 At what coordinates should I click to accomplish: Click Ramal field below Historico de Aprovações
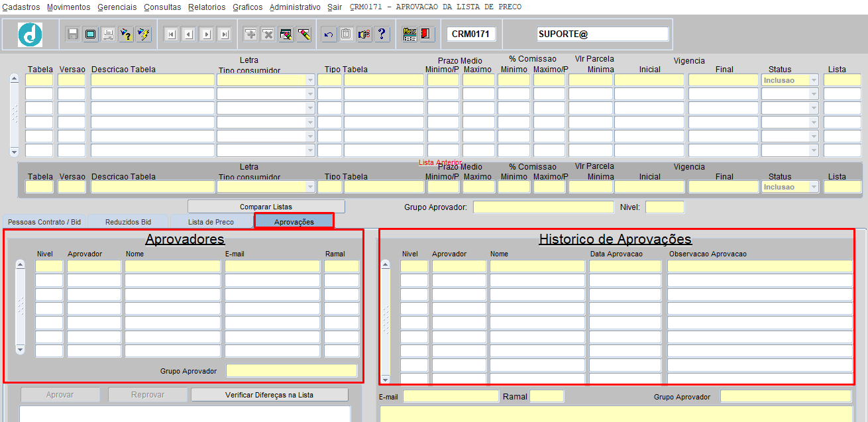tap(547, 396)
